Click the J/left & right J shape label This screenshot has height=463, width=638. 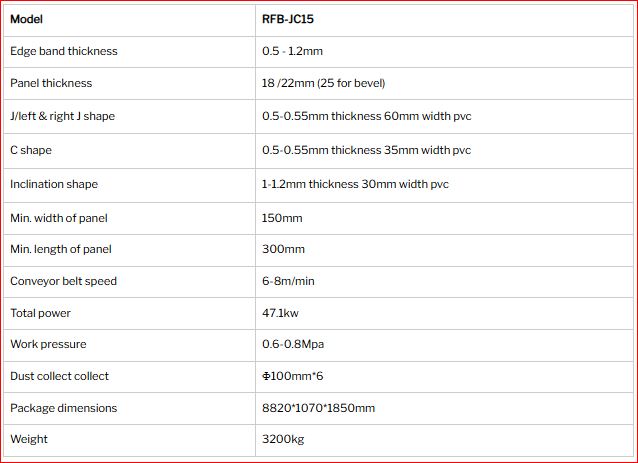[x=63, y=116]
